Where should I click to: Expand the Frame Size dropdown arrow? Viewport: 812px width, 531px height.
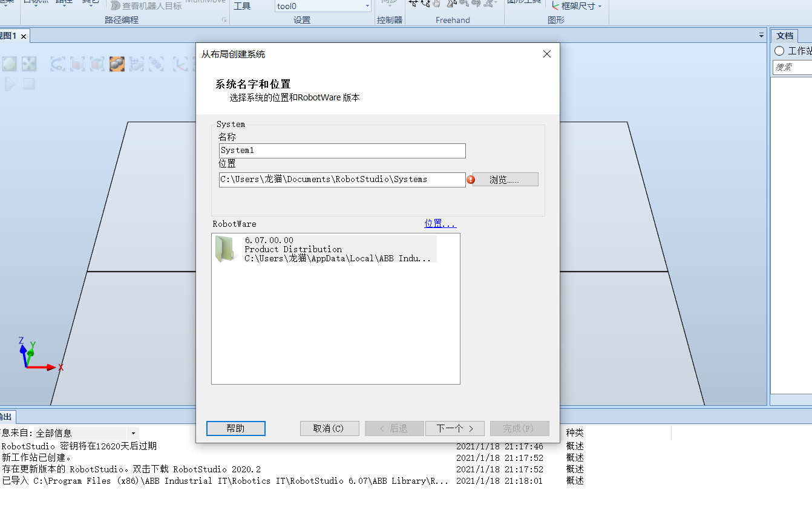click(x=600, y=7)
